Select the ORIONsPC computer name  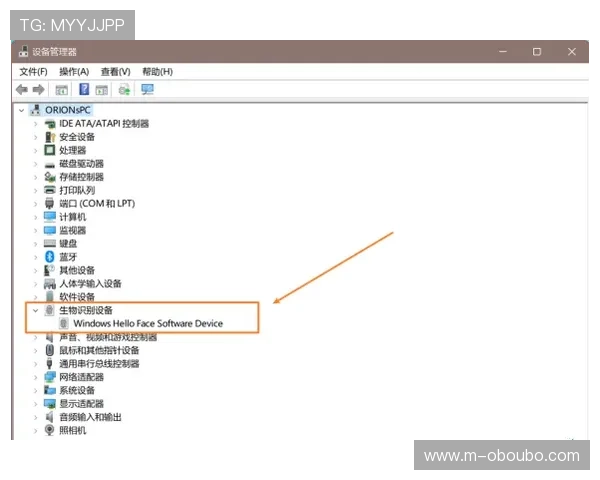pyautogui.click(x=68, y=110)
